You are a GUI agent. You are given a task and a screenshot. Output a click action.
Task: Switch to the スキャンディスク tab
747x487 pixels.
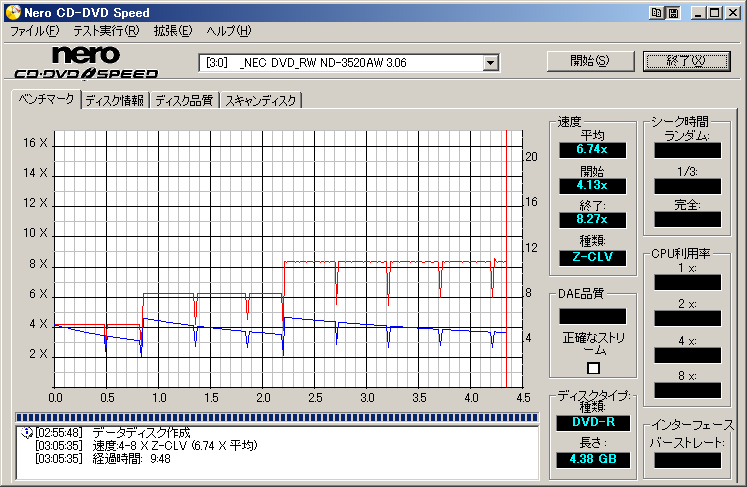[x=260, y=100]
